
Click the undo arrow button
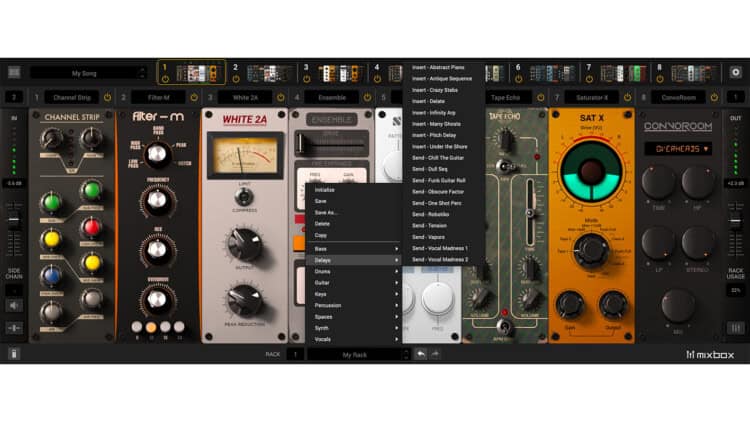(x=420, y=355)
